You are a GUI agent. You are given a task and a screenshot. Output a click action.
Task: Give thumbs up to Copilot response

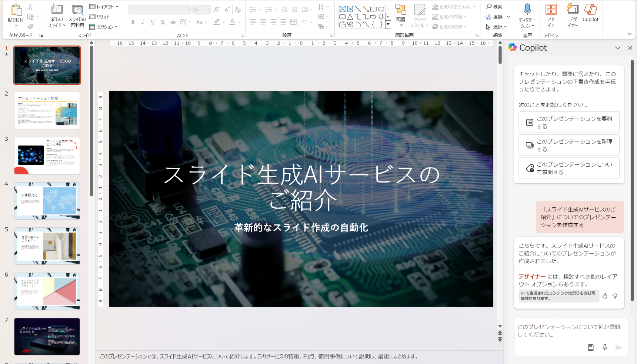click(x=605, y=296)
